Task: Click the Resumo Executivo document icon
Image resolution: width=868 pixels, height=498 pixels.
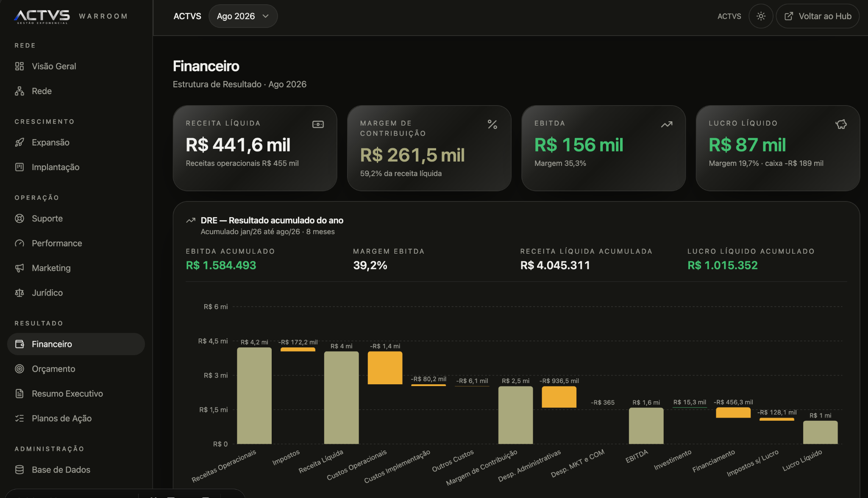Action: tap(19, 394)
